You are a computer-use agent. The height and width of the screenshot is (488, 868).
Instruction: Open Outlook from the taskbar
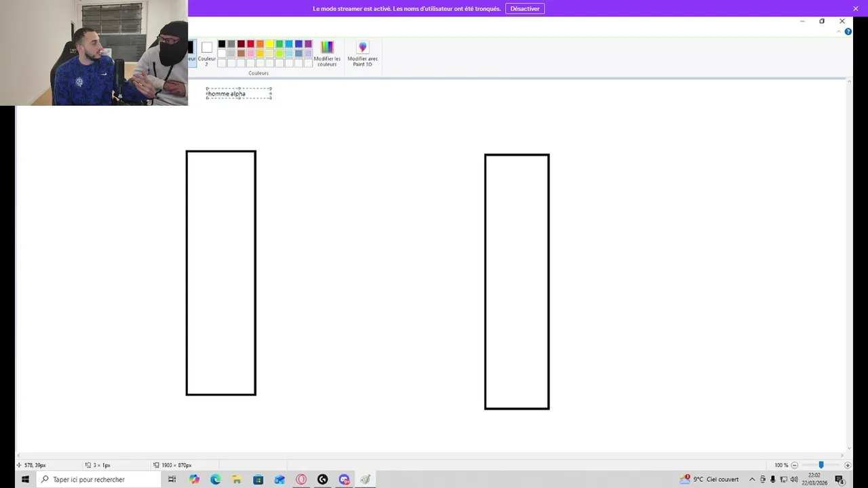279,479
